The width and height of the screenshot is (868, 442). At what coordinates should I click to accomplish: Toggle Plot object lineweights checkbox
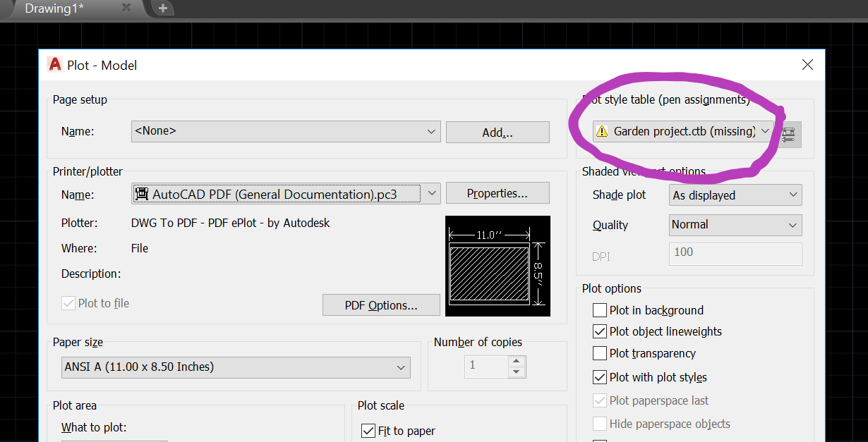coord(600,331)
